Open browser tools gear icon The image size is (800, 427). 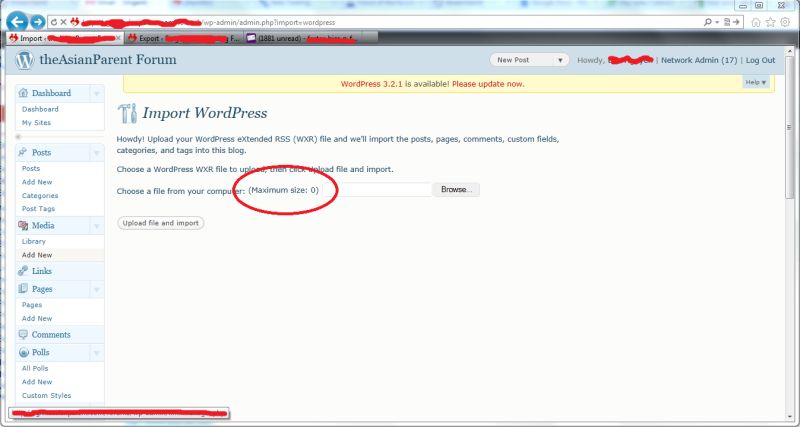tap(785, 22)
